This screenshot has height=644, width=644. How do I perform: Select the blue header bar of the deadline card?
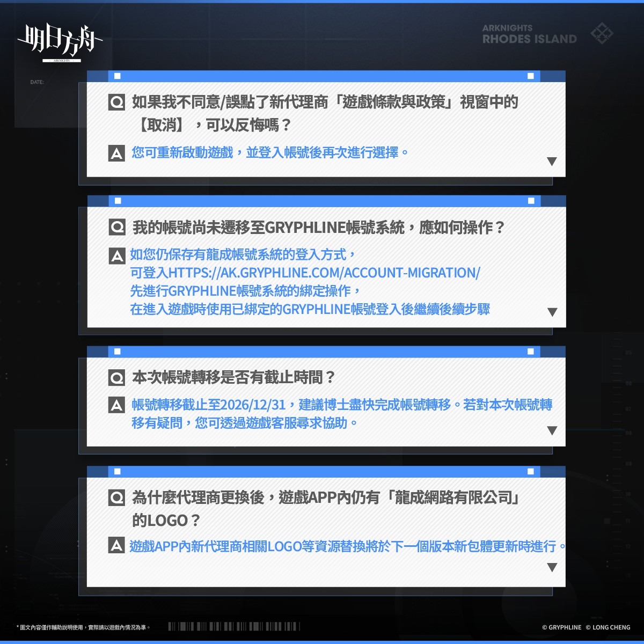pyautogui.click(x=322, y=352)
